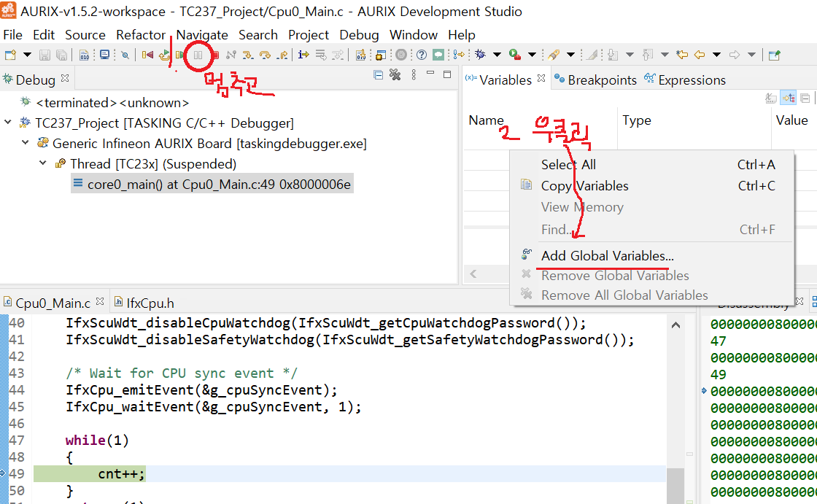Open the Debug menu in menu bar
The height and width of the screenshot is (504, 817).
pyautogui.click(x=359, y=35)
